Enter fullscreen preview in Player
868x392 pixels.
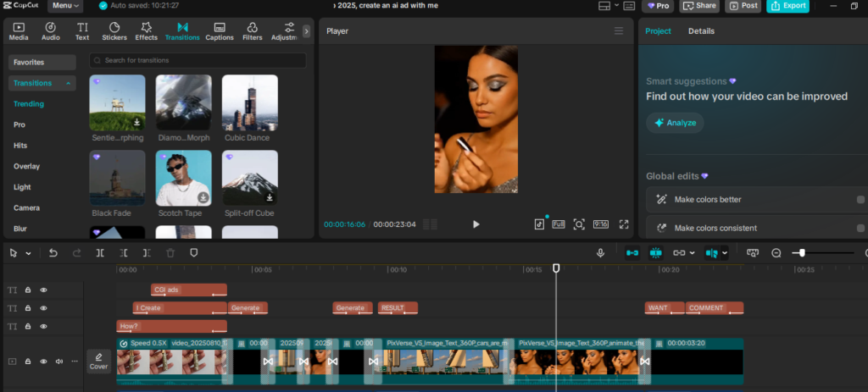(x=624, y=224)
